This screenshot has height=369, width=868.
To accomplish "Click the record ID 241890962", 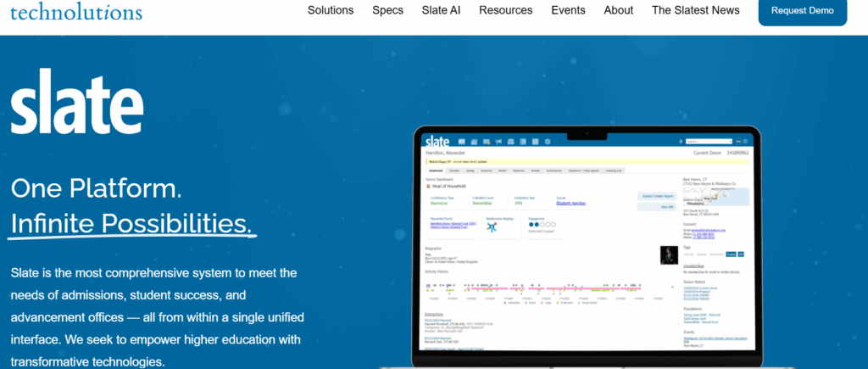I will (x=737, y=153).
